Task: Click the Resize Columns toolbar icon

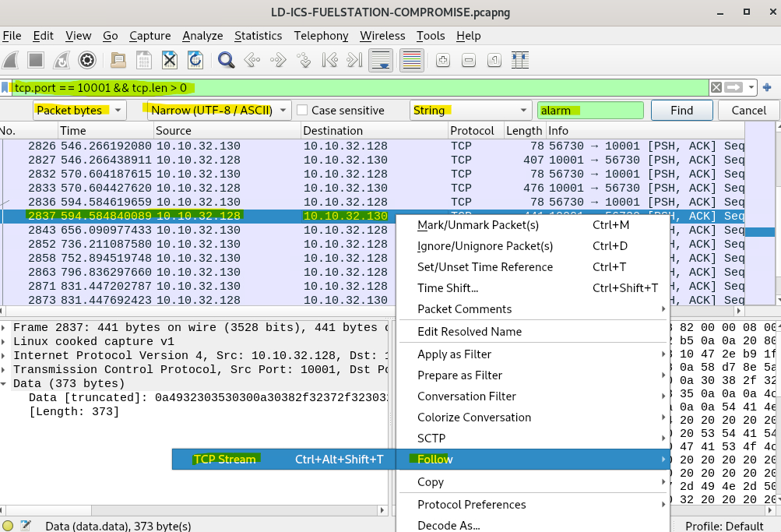Action: (519, 60)
